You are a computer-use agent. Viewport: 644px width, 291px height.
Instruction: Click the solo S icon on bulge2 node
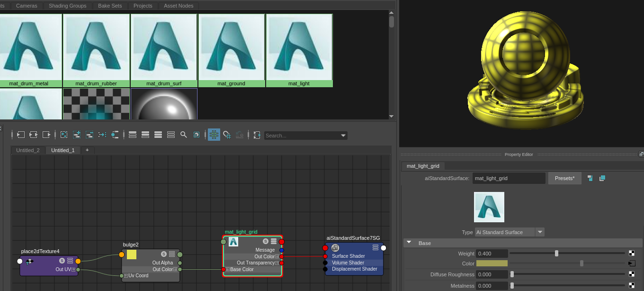(164, 254)
